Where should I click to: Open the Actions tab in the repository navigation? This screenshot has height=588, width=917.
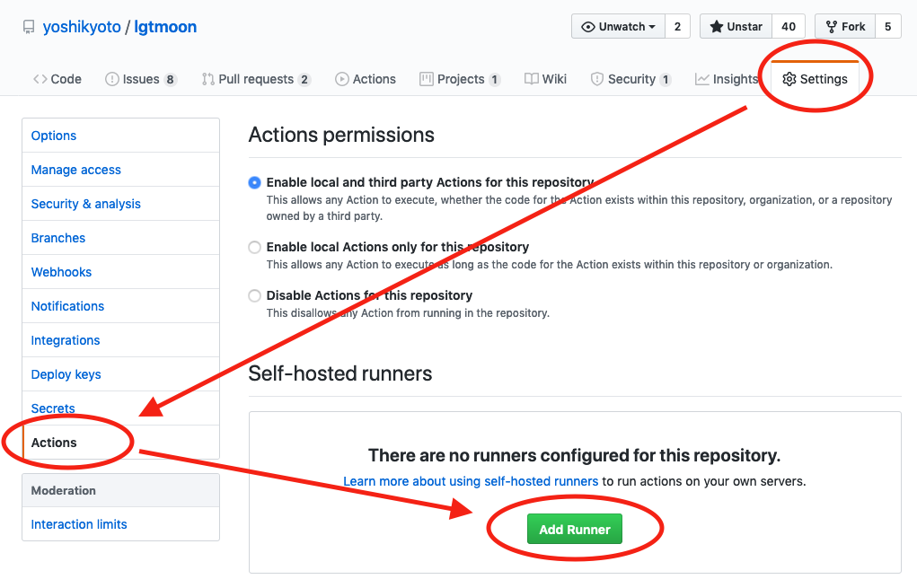pos(366,79)
